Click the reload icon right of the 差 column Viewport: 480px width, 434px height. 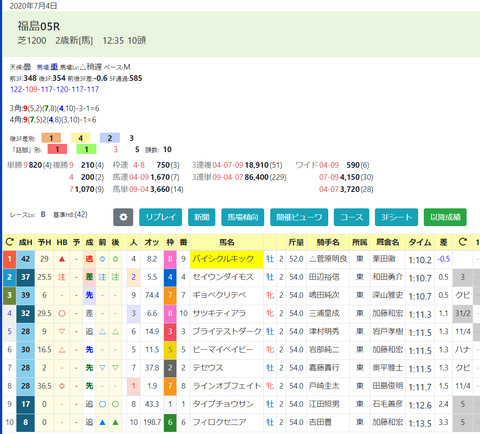462,242
